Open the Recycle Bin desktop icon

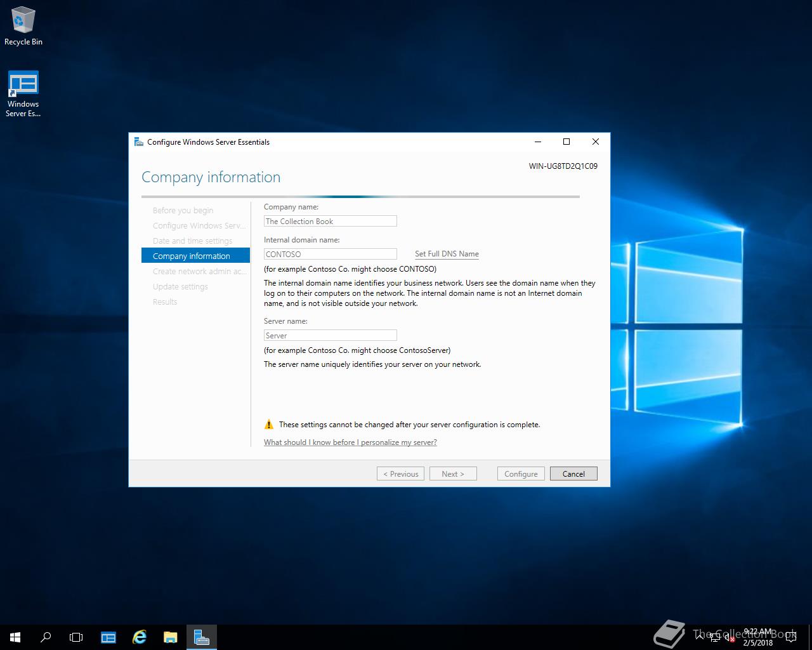coord(23,27)
